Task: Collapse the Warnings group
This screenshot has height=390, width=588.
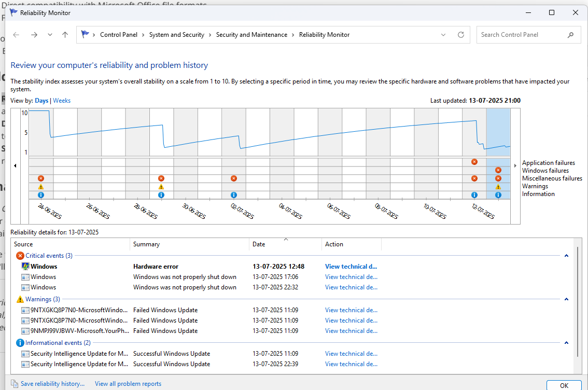Action: (566, 299)
